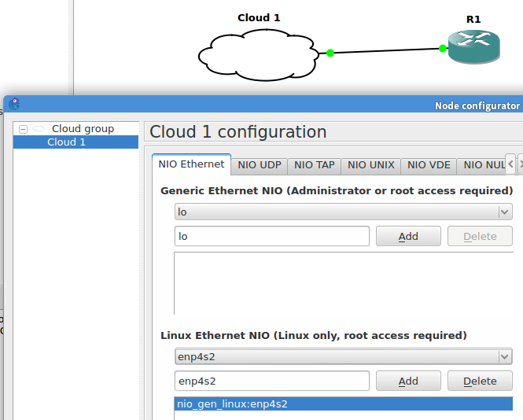Click the R1 label above the router
The height and width of the screenshot is (420, 523).
pyautogui.click(x=473, y=20)
